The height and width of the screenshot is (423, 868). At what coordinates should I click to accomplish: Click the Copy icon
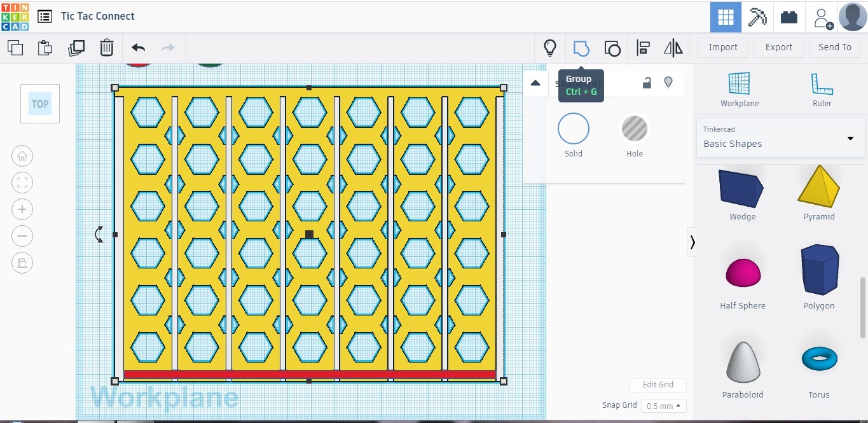pyautogui.click(x=15, y=48)
